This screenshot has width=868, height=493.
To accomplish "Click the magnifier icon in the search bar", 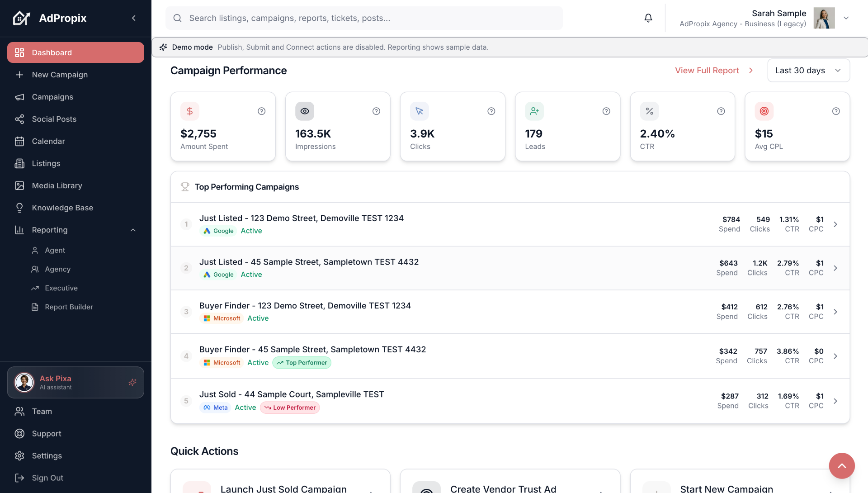I will [178, 18].
